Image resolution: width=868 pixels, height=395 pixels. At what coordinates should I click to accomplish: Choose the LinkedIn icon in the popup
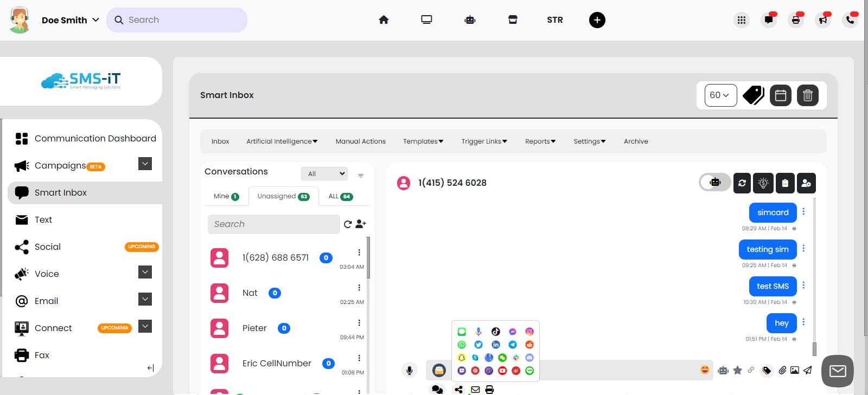tap(495, 345)
